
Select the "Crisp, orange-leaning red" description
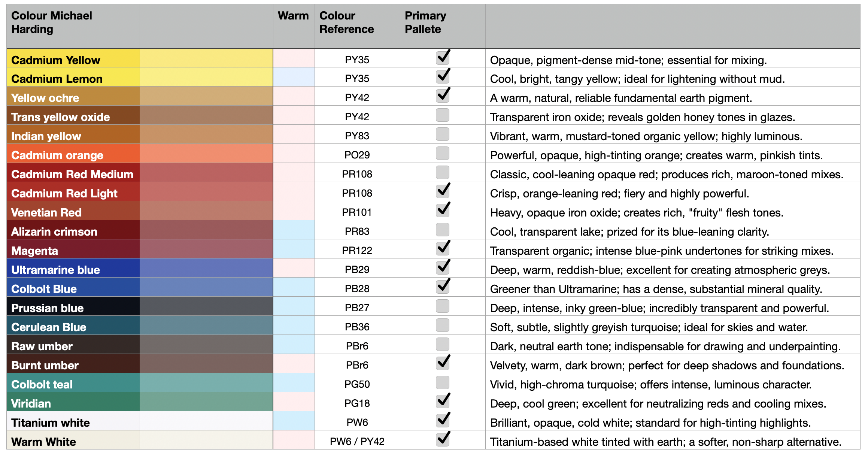(x=673, y=191)
